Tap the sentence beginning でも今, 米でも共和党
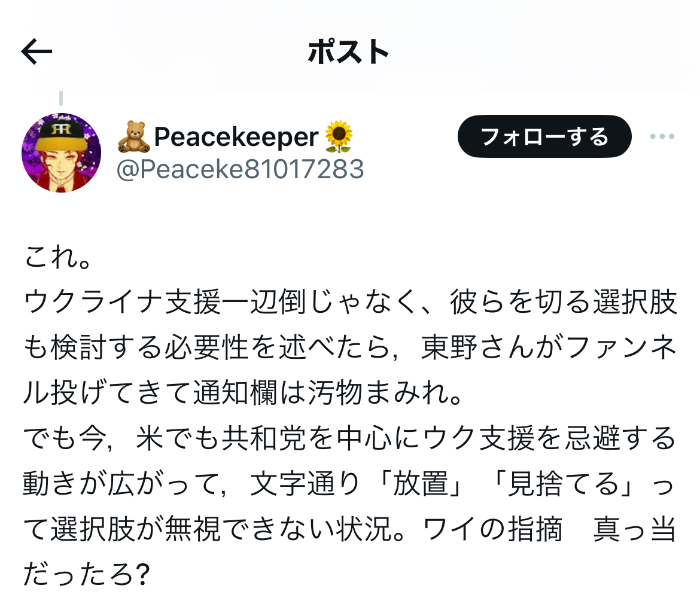The height and width of the screenshot is (616, 700). (x=350, y=439)
